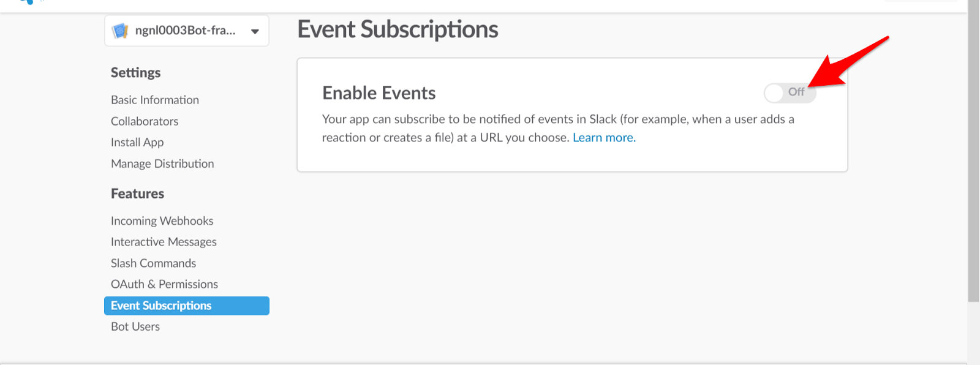Open OAuth & Permissions settings
The height and width of the screenshot is (365, 980).
pos(164,284)
